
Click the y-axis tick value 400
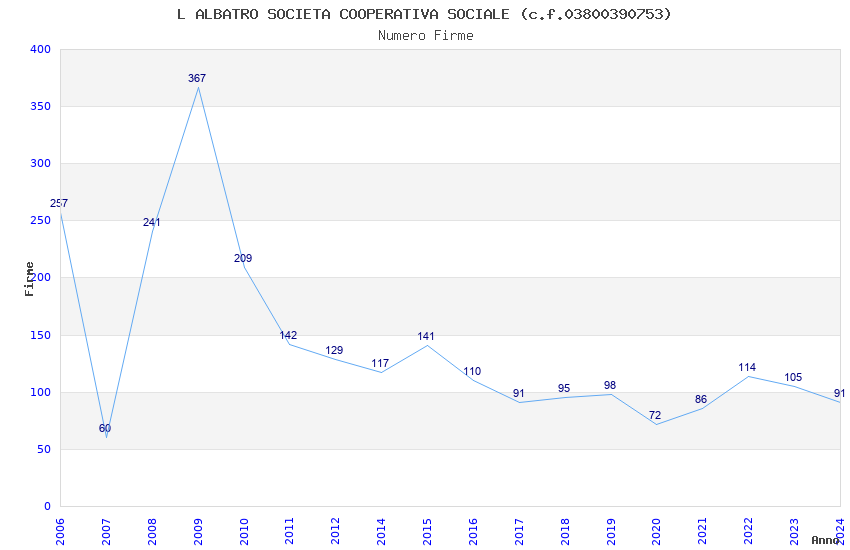[41, 49]
